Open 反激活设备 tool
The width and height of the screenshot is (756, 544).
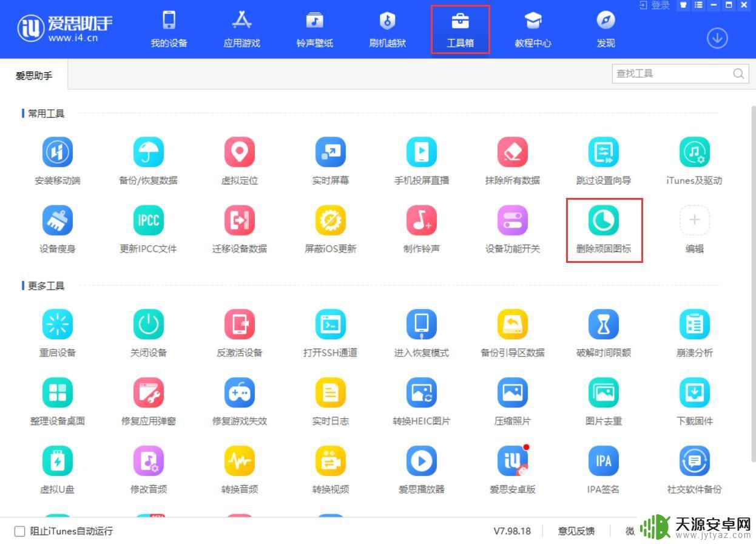click(x=240, y=324)
